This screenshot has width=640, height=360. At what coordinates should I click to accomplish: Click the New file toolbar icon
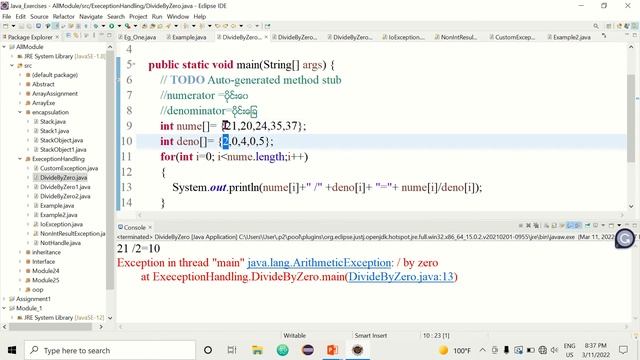pos(6,26)
